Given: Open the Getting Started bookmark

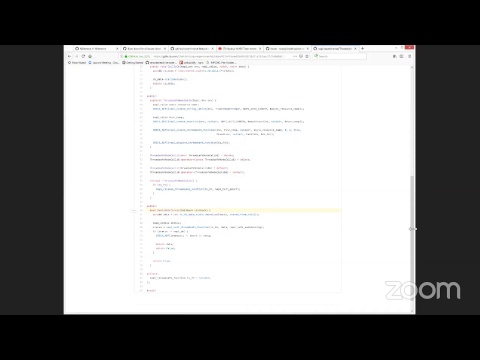Looking at the screenshot, I should pos(133,63).
